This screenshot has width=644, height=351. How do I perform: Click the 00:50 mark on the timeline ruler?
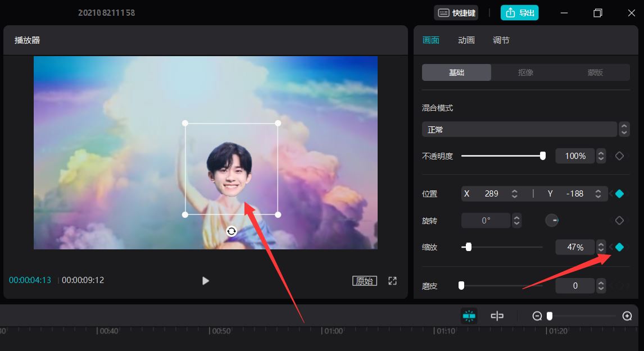coord(221,331)
